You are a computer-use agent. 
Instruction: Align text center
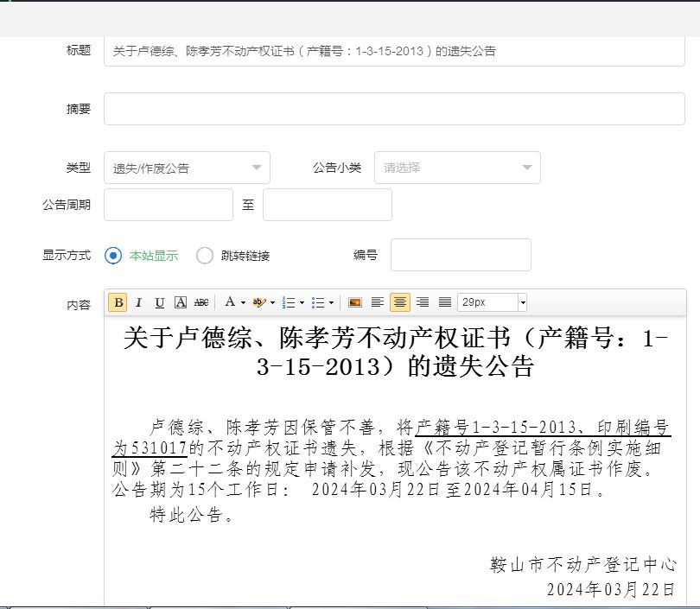click(400, 302)
